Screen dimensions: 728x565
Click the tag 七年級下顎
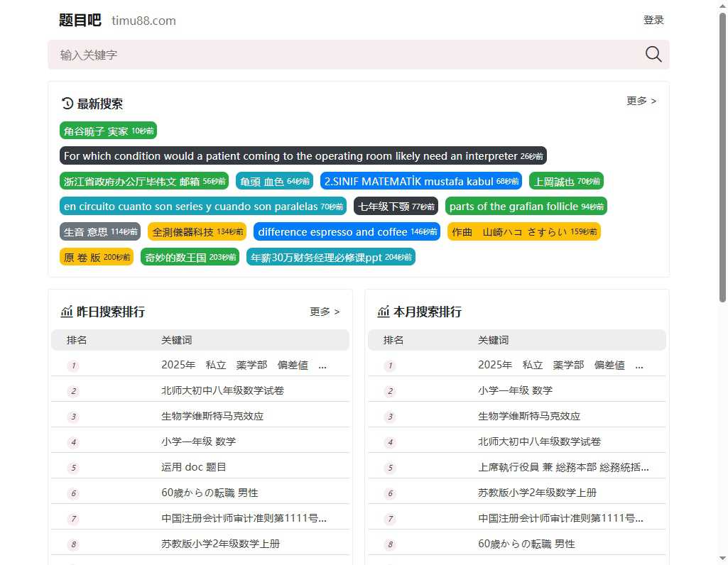396,206
